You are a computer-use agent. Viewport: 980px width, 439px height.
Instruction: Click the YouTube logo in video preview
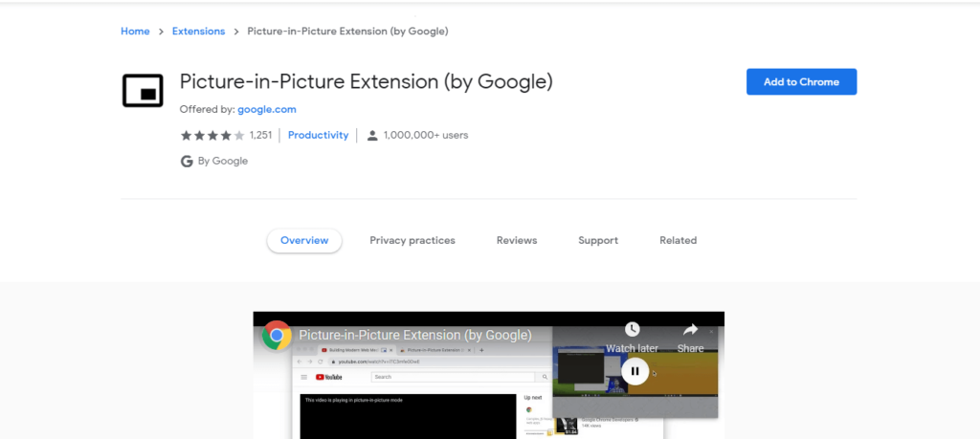pos(329,377)
